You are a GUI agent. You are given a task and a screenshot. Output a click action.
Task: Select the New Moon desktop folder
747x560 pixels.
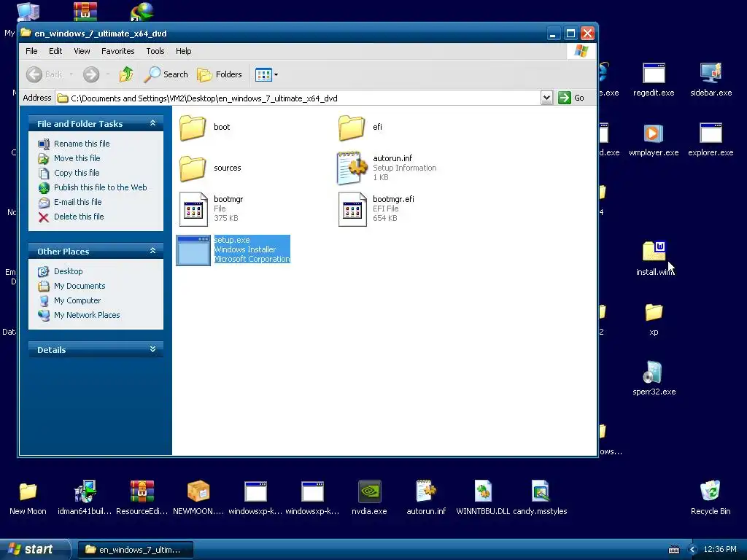point(28,492)
